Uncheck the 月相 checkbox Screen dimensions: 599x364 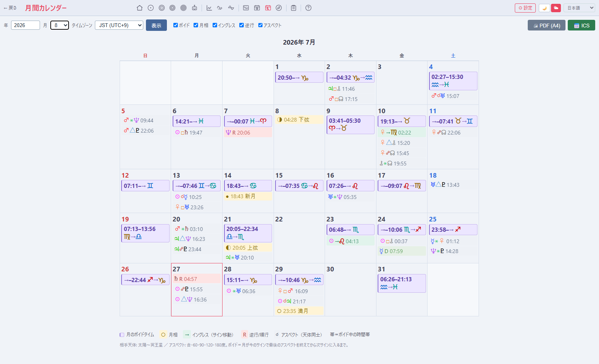(196, 25)
